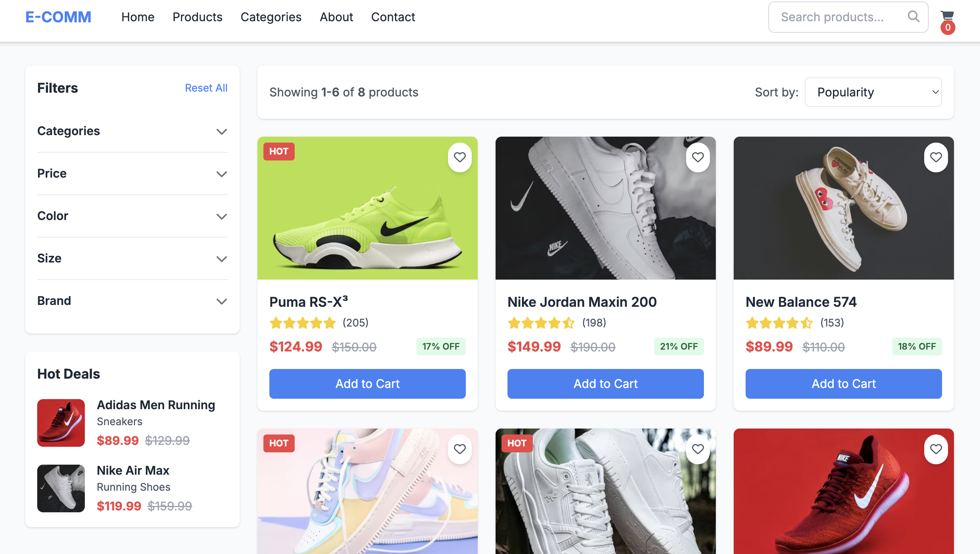Click the Nike Air Max deal title
Image resolution: width=980 pixels, height=554 pixels.
coord(133,471)
